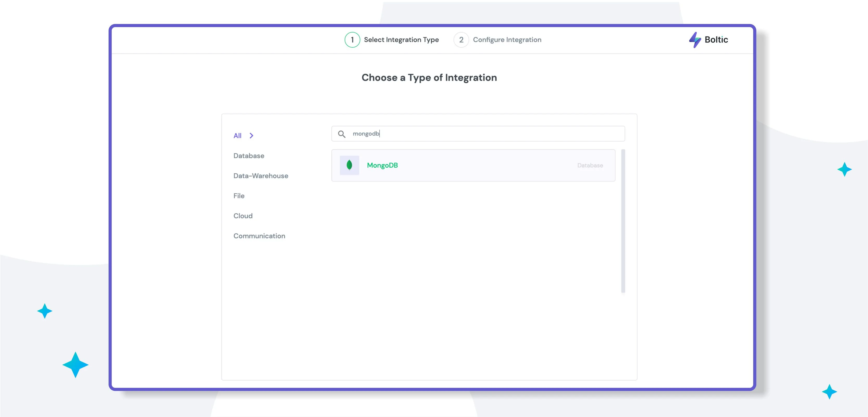Image resolution: width=868 pixels, height=417 pixels.
Task: Click Select Integration Type step label
Action: 401,40
